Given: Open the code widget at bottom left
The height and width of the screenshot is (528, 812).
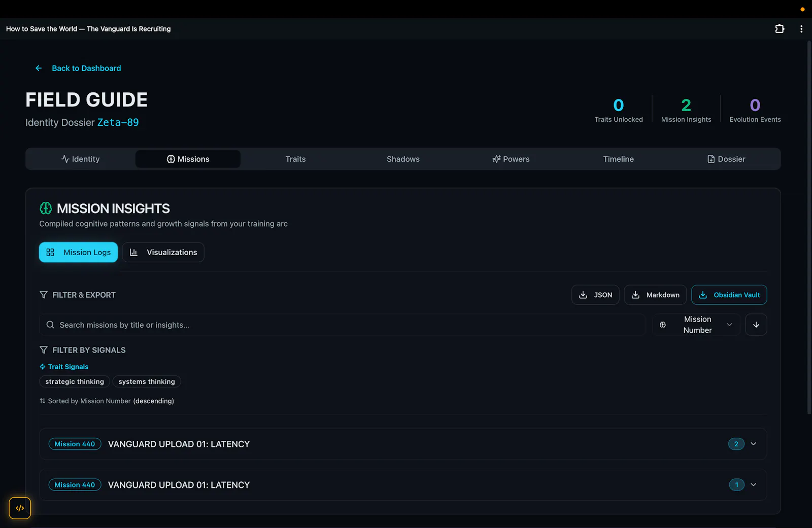Looking at the screenshot, I should click(x=20, y=508).
